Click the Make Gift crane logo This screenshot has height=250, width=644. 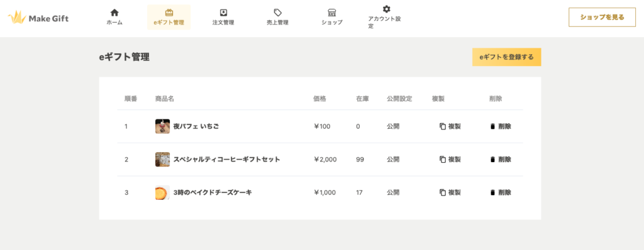[17, 17]
